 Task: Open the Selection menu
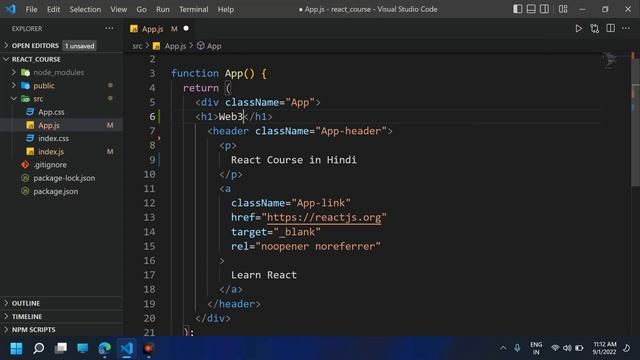pos(85,9)
